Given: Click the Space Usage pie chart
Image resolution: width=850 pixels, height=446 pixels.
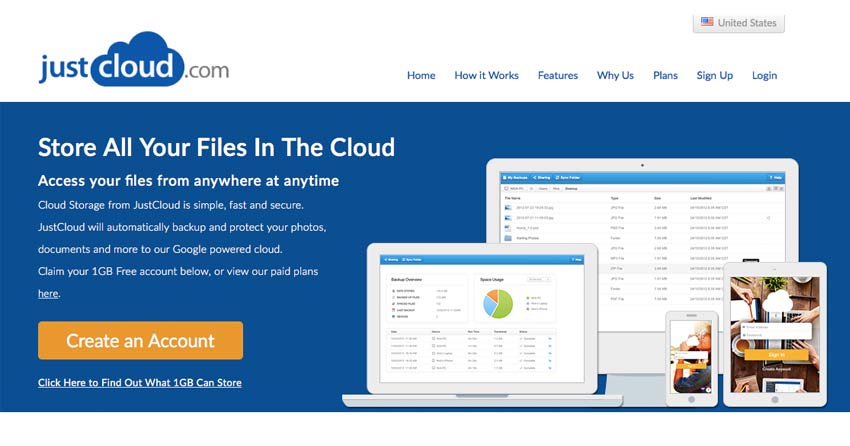Looking at the screenshot, I should click(498, 303).
